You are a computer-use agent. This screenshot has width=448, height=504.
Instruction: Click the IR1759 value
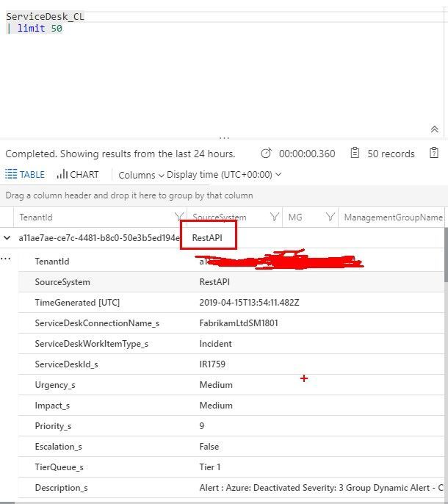click(x=212, y=364)
